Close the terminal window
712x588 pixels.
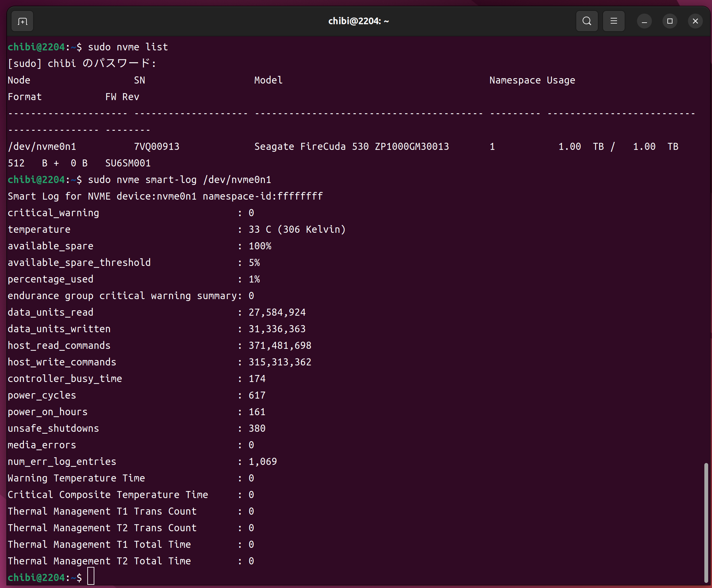click(695, 21)
